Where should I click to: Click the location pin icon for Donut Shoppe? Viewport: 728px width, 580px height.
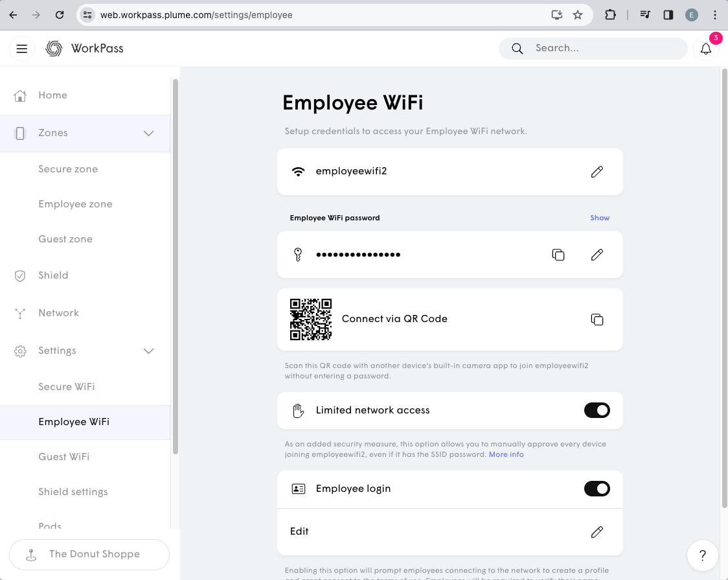(x=31, y=555)
